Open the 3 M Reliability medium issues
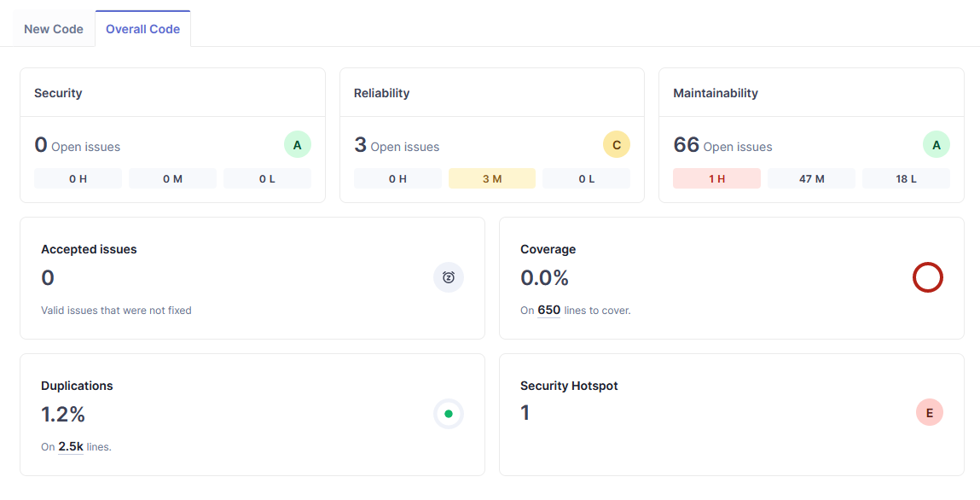Viewport: 980px width, 500px height. tap(492, 178)
